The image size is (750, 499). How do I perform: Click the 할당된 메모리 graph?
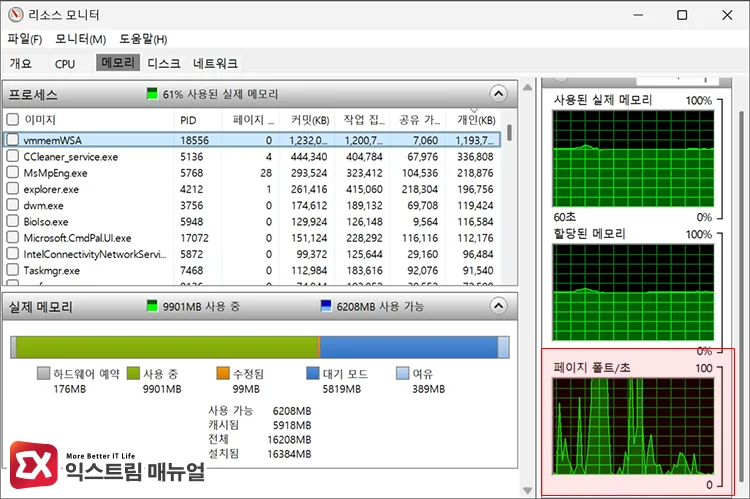[x=633, y=293]
